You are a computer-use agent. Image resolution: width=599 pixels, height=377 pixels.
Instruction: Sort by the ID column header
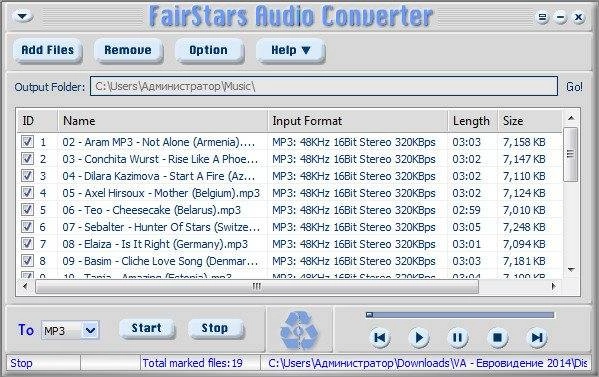point(37,121)
